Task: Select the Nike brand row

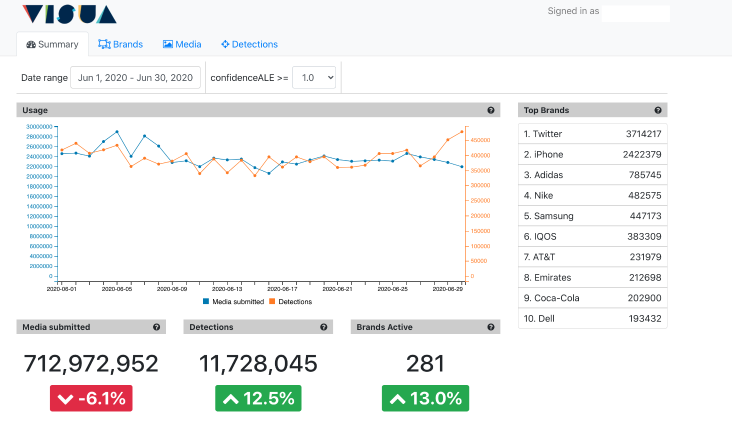Action: (x=592, y=196)
